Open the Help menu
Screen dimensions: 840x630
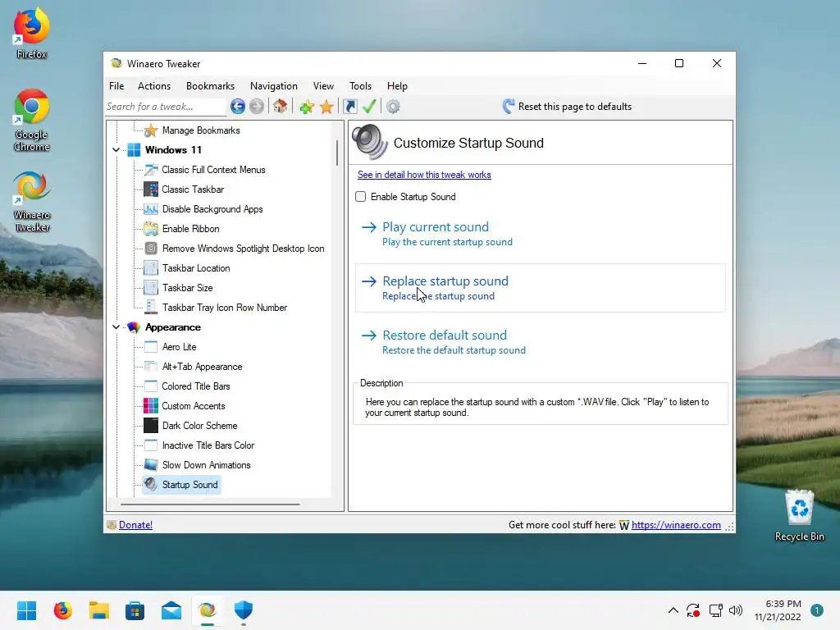click(398, 85)
